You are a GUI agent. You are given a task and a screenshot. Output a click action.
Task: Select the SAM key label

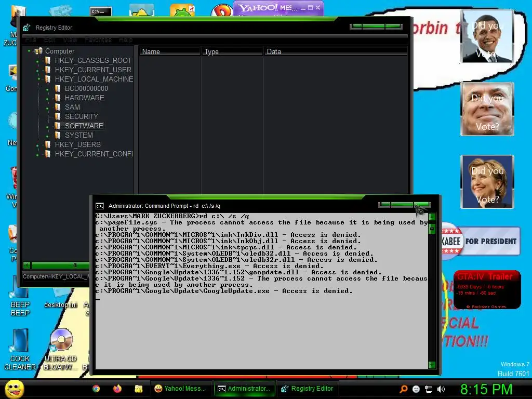pyautogui.click(x=72, y=107)
